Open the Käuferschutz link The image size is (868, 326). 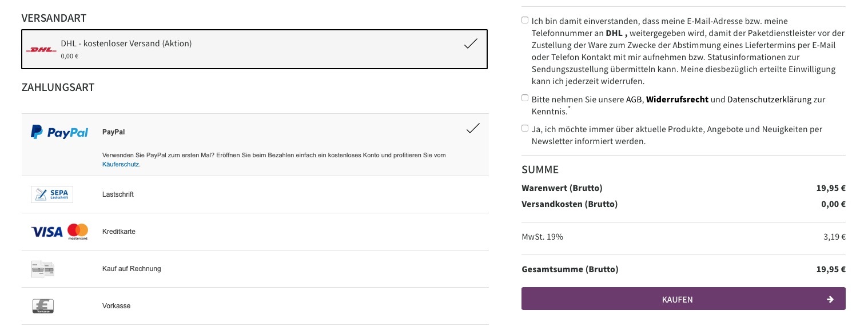[121, 164]
